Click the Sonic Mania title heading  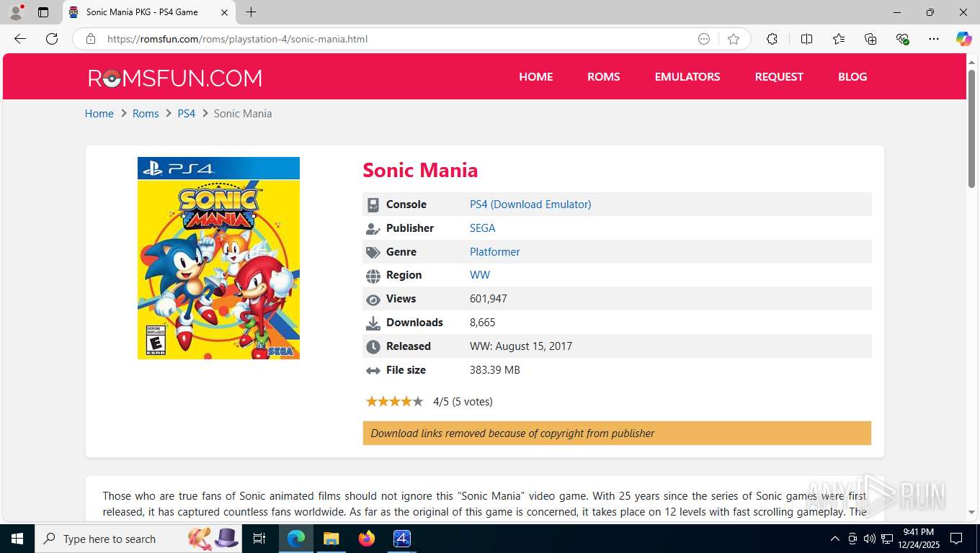(x=420, y=170)
